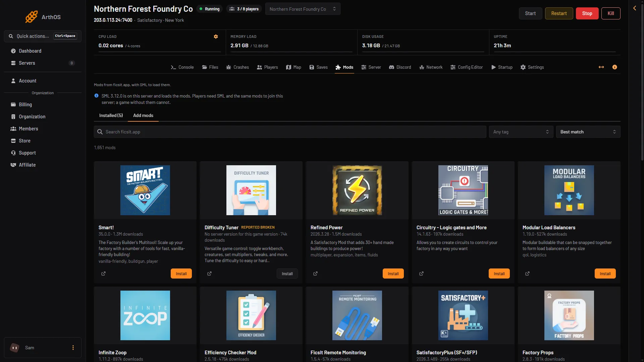Click the Organization building icon

13,117
